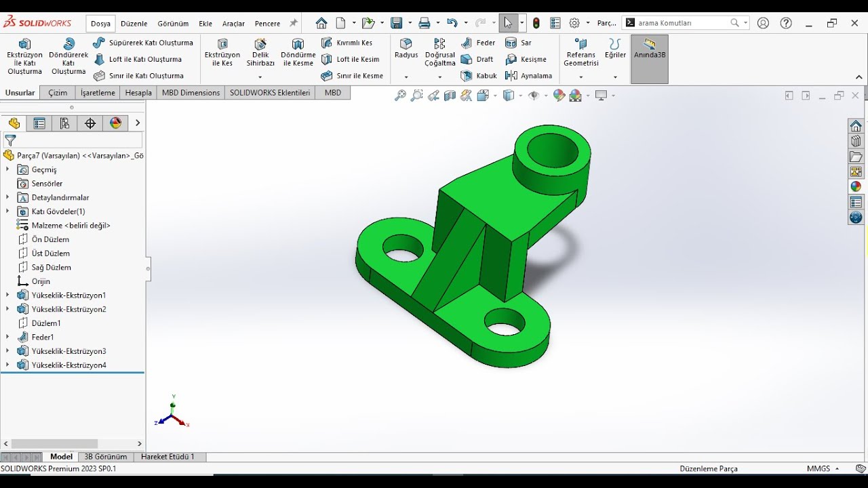This screenshot has height=488, width=868.
Task: Open Delik Sihirbazı tool
Action: click(260, 53)
